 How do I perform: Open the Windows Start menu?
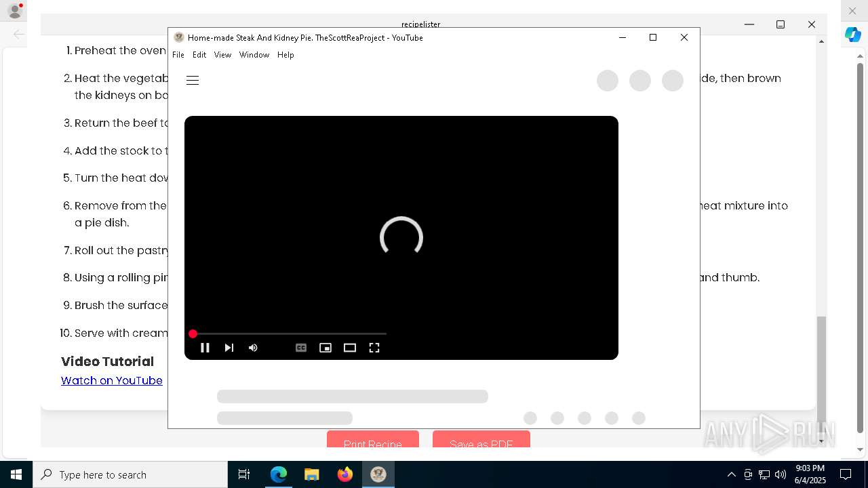16,474
